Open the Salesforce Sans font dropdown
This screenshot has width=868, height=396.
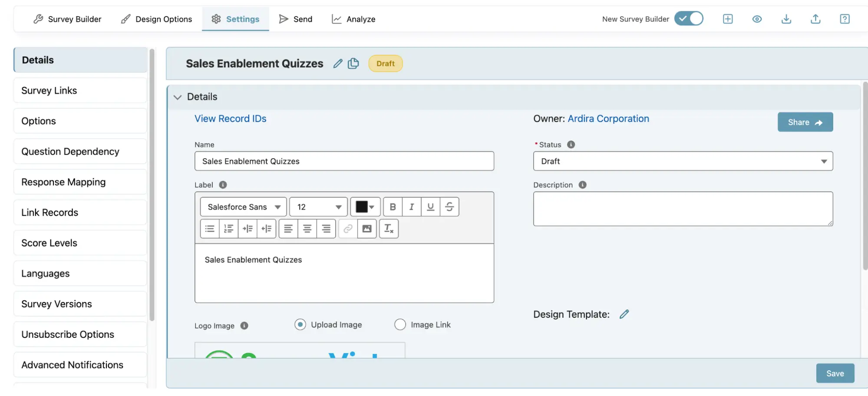[x=243, y=207]
